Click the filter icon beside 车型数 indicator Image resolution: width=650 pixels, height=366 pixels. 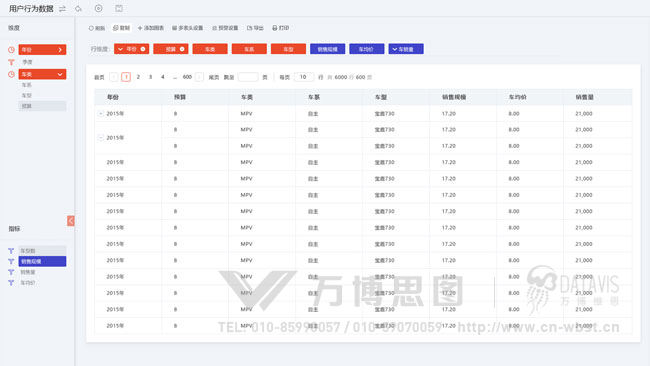coord(11,251)
